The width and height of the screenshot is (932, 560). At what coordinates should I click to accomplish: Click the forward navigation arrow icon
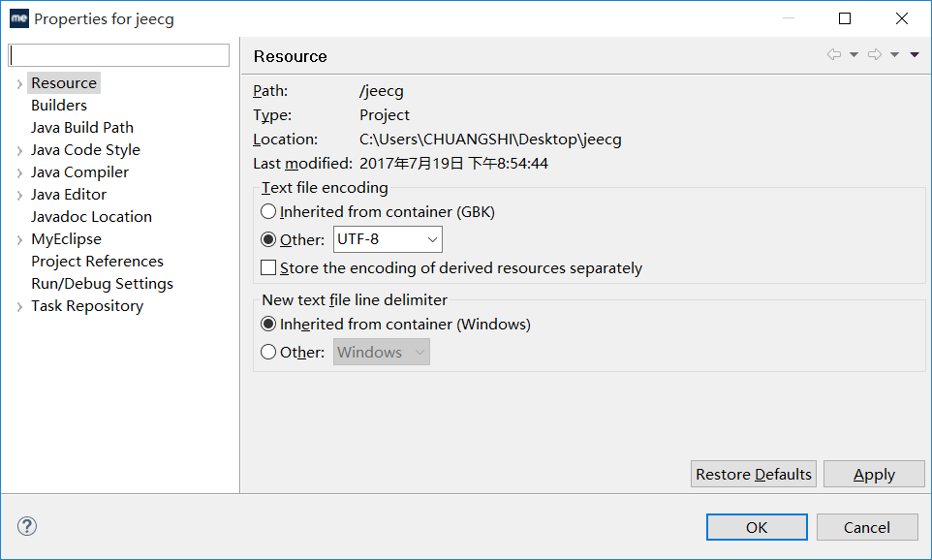[874, 54]
